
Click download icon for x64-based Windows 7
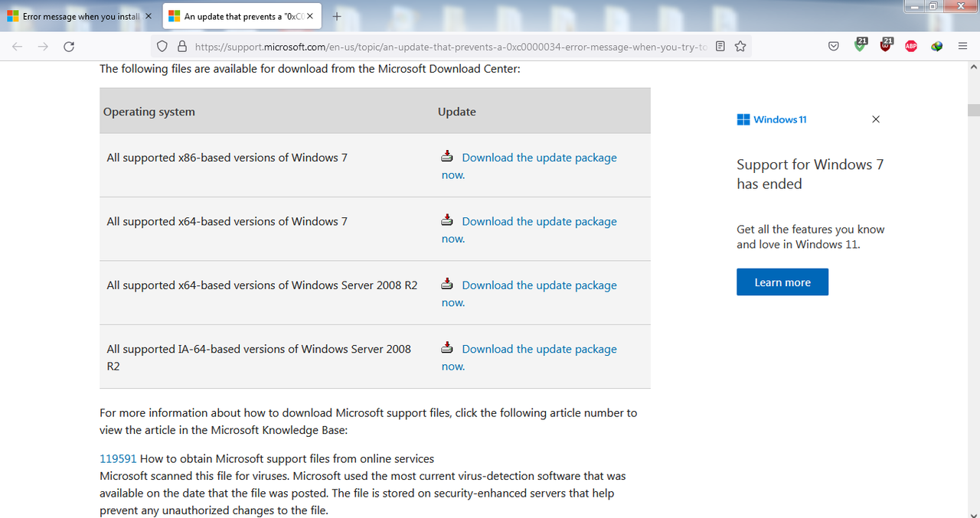[x=447, y=220]
